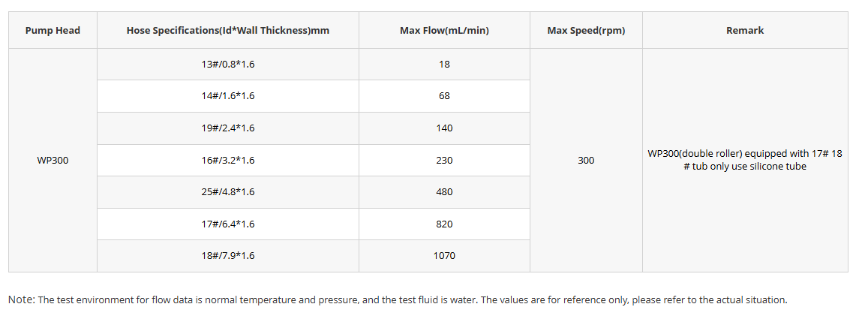The width and height of the screenshot is (868, 313).
Task: Select the max flow value 1070
Action: tap(445, 255)
